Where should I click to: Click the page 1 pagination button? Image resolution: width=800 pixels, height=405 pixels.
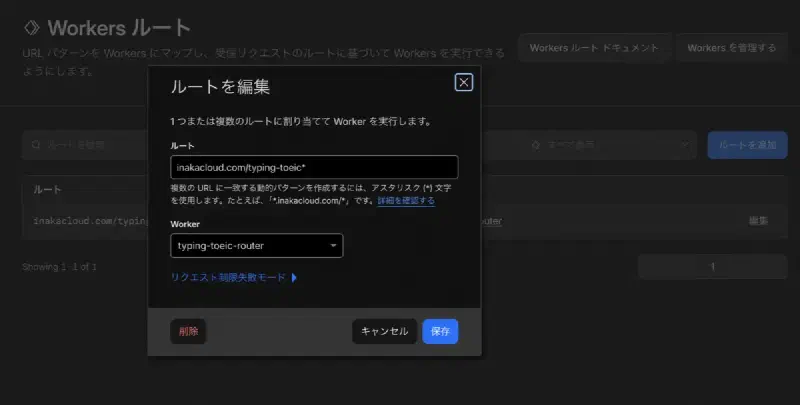coord(713,266)
